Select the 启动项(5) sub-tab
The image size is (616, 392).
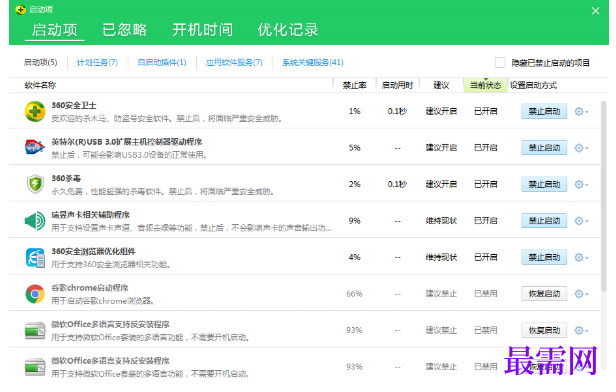point(40,62)
